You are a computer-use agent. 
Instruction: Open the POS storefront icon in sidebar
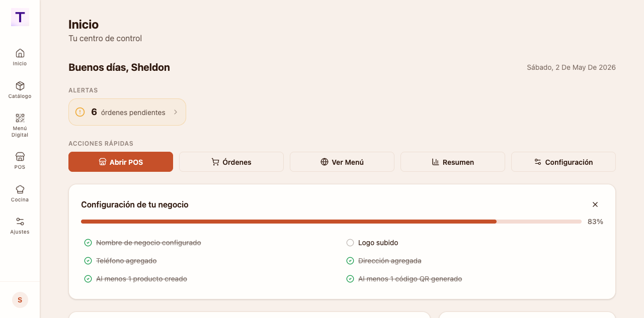pos(20,156)
